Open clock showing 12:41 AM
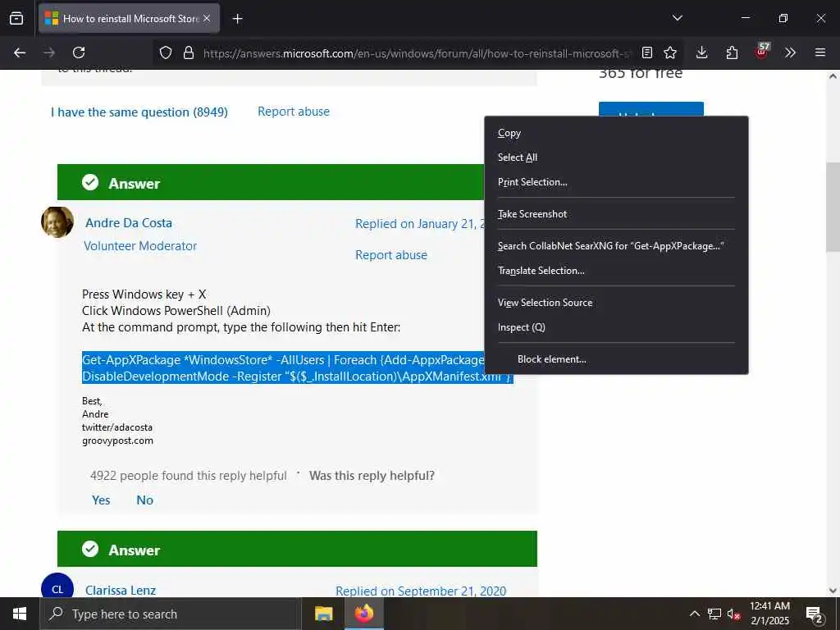This screenshot has height=630, width=840. pos(769,614)
